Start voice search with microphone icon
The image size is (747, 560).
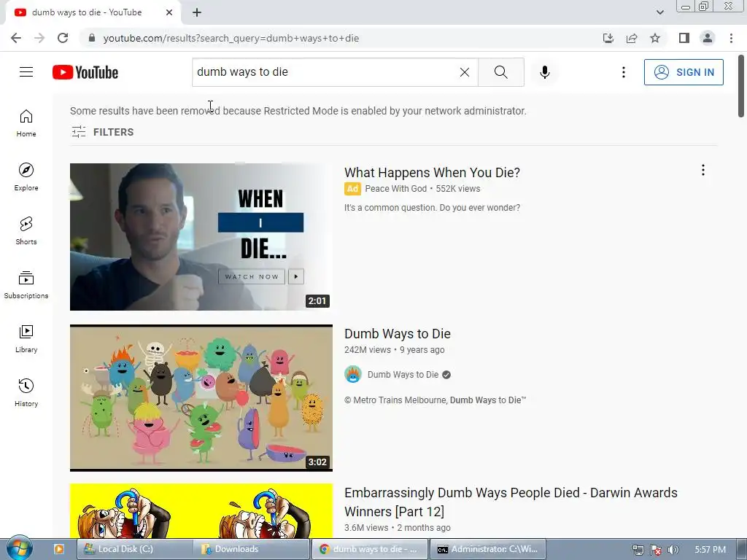tap(544, 72)
